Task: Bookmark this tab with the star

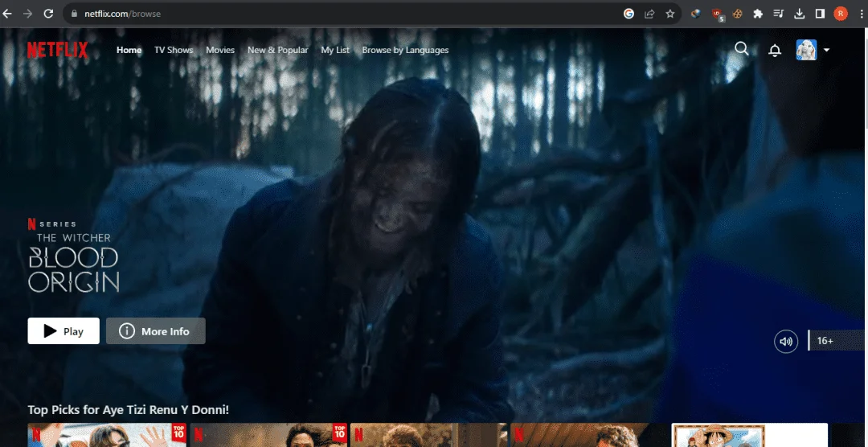Action: tap(669, 14)
